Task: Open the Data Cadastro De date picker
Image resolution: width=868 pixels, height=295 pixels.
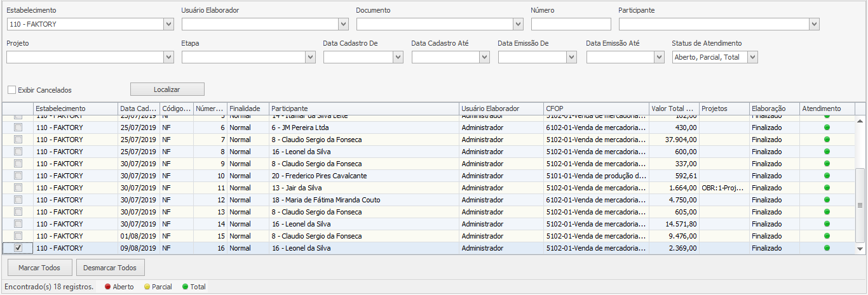Action: point(398,57)
